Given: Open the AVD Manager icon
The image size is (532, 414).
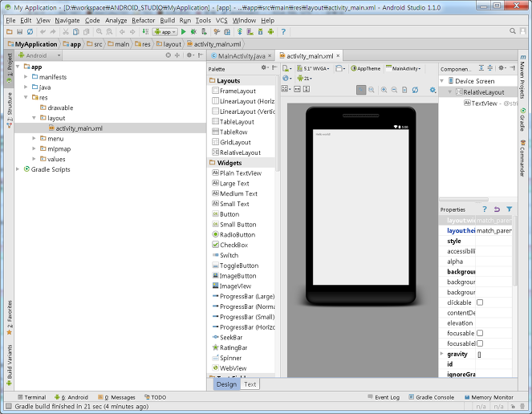Looking at the screenshot, I should click(250, 31).
